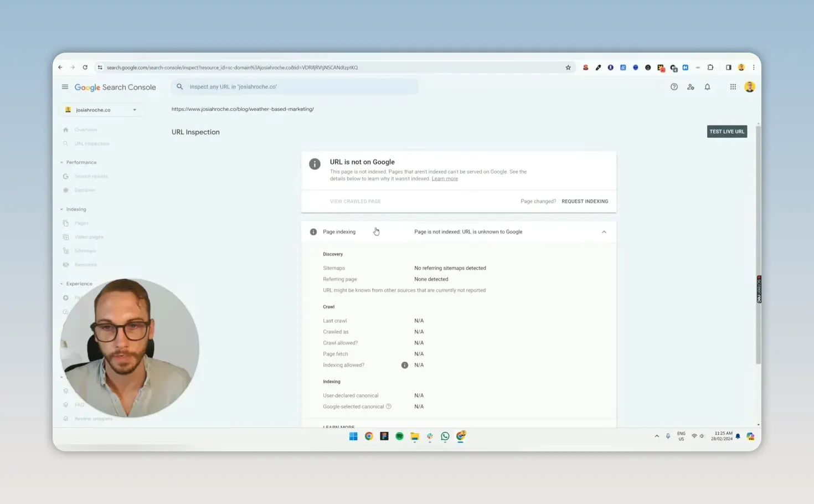Open Discover report in sidebar
Image resolution: width=814 pixels, height=504 pixels.
point(85,190)
